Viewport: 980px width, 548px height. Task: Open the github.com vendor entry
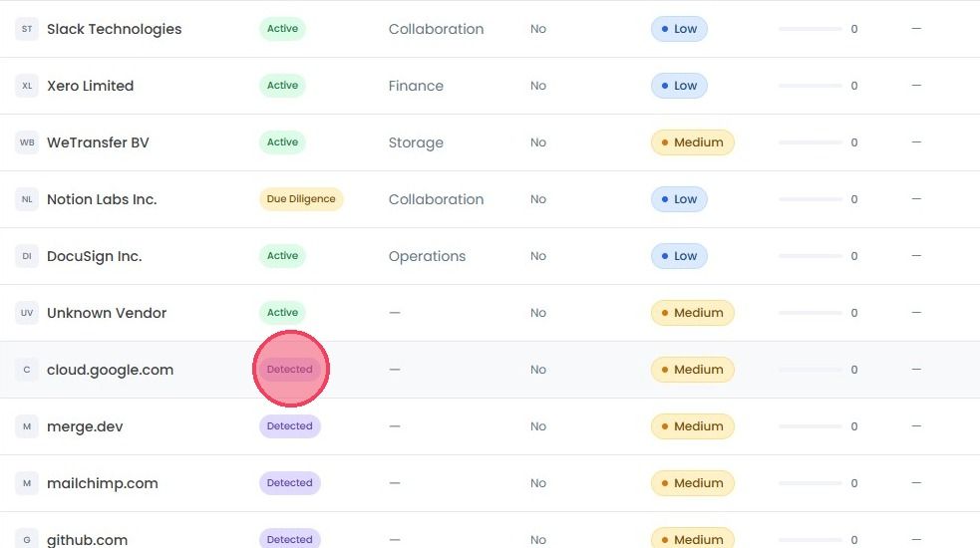tap(87, 540)
